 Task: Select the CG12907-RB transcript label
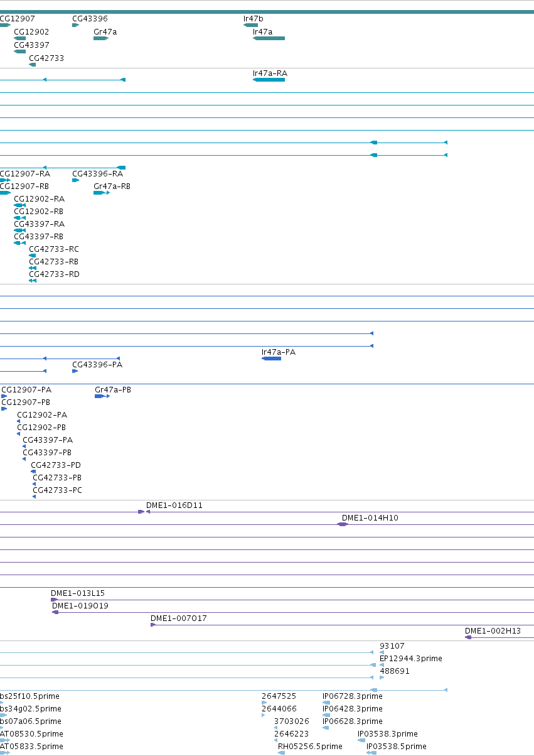click(x=24, y=186)
